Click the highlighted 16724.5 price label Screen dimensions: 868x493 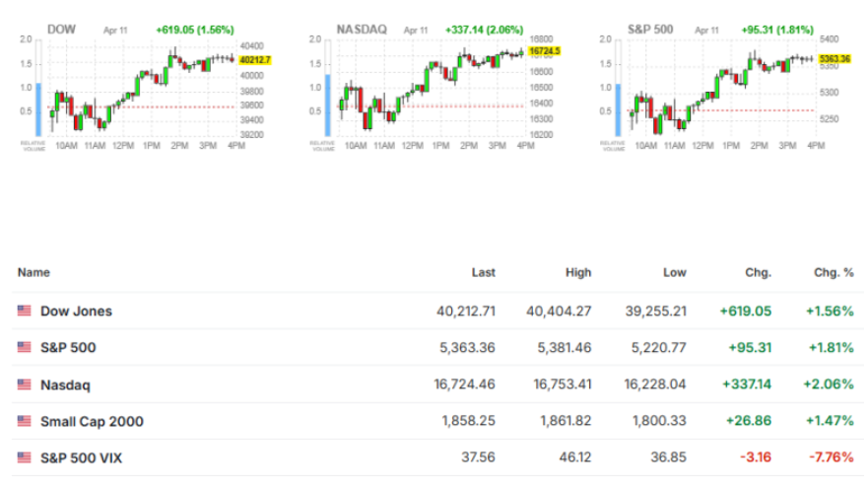tap(545, 51)
